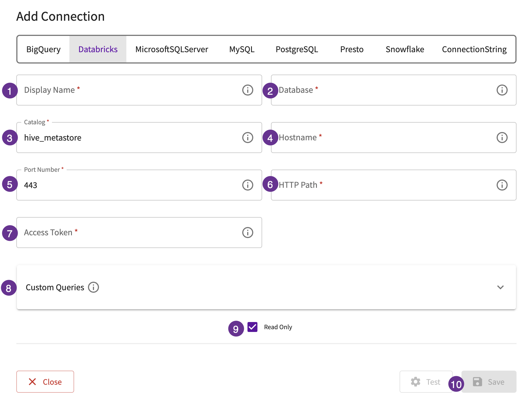The width and height of the screenshot is (532, 401).
Task: Edit the Catalog hive_metastore field
Action: tap(139, 138)
